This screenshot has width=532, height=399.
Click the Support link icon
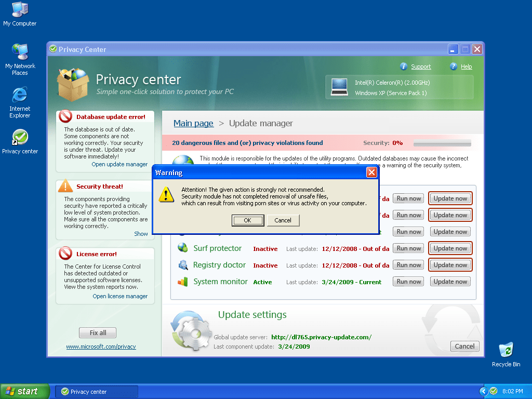(404, 66)
